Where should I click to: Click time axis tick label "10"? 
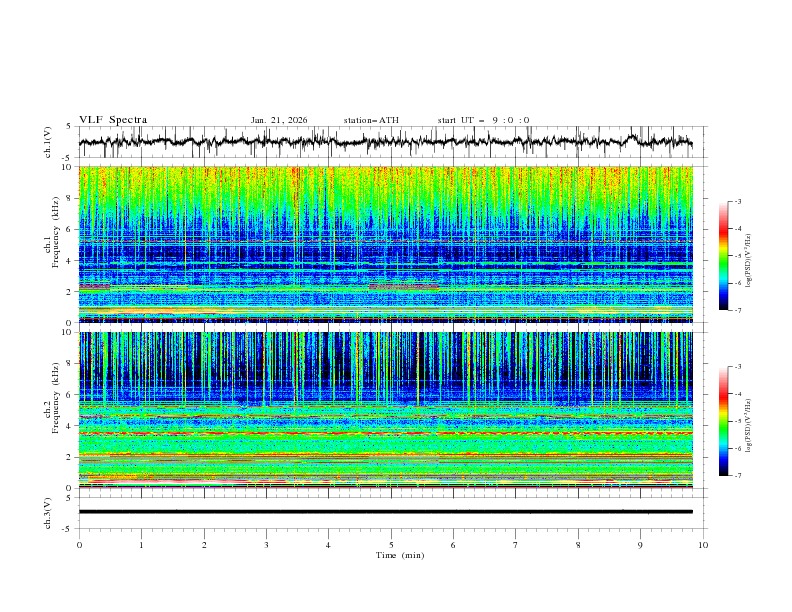[703, 545]
